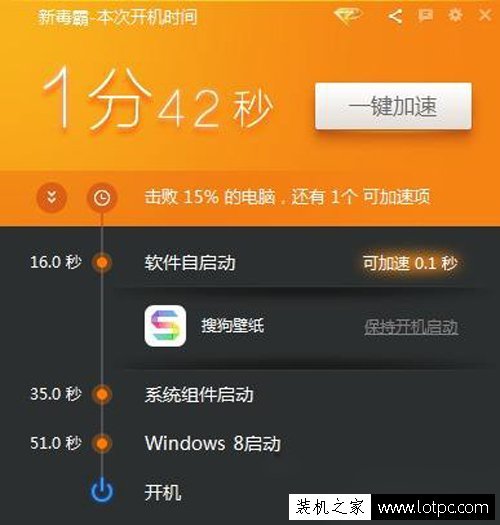Click 可加速 0.1 秒 label
Image resolution: width=500 pixels, height=525 pixels.
click(410, 263)
